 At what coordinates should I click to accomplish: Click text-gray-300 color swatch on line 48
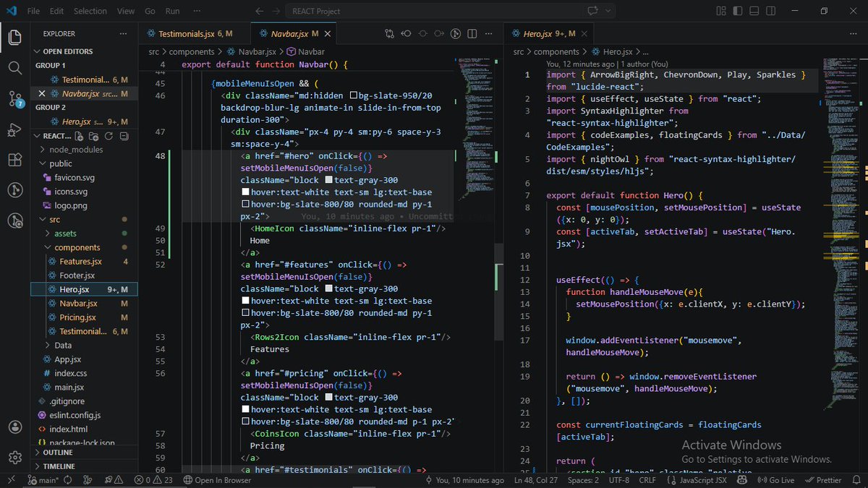click(x=329, y=180)
